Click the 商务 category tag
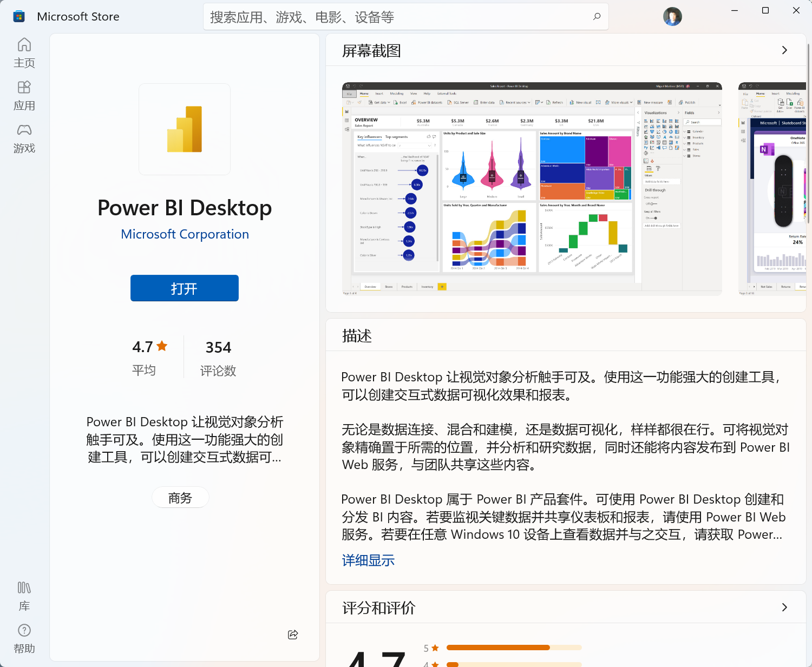The width and height of the screenshot is (812, 667). point(180,498)
